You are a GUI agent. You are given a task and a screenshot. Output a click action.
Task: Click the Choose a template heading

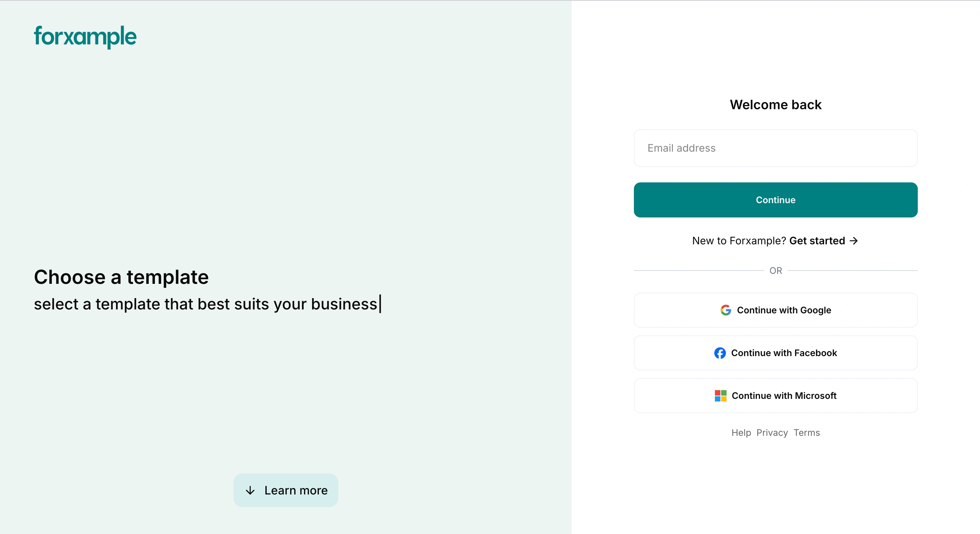121,277
